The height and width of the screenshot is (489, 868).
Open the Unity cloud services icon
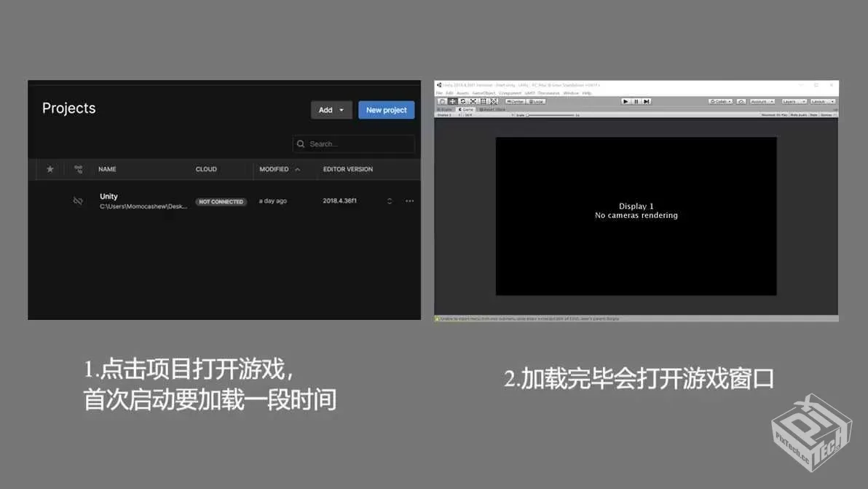(742, 101)
